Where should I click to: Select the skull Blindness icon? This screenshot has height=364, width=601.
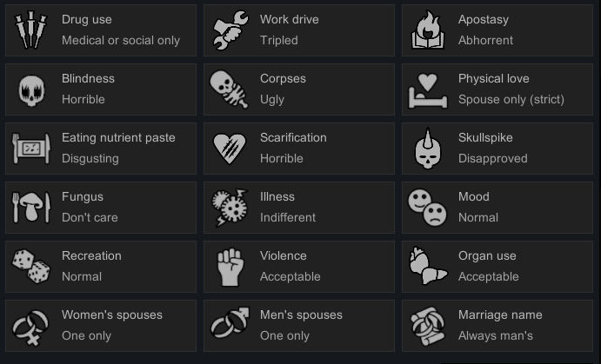pos(31,89)
